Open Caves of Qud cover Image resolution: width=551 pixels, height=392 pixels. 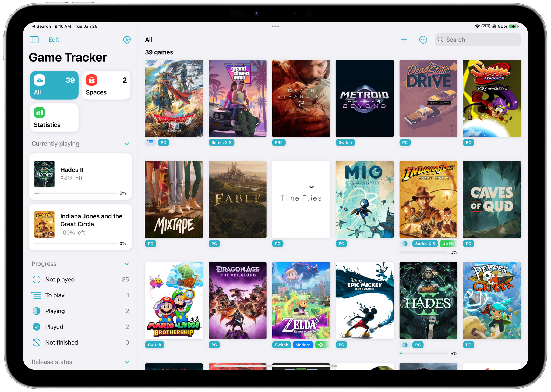(x=492, y=199)
